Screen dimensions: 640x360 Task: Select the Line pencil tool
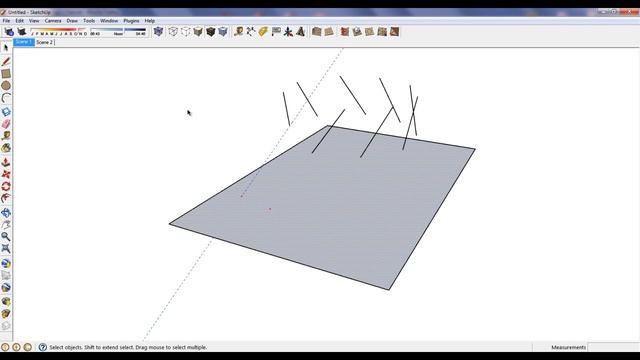[6, 61]
